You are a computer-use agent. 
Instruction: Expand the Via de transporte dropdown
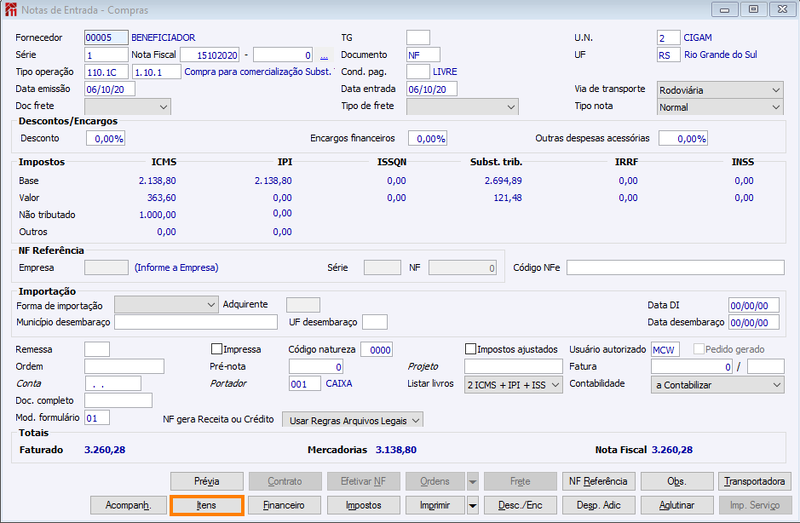coord(720,90)
